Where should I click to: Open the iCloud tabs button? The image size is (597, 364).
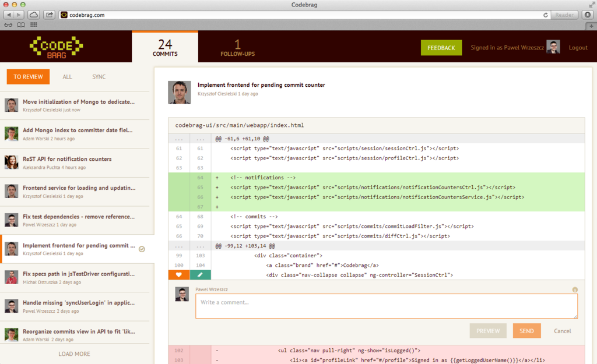[x=33, y=15]
